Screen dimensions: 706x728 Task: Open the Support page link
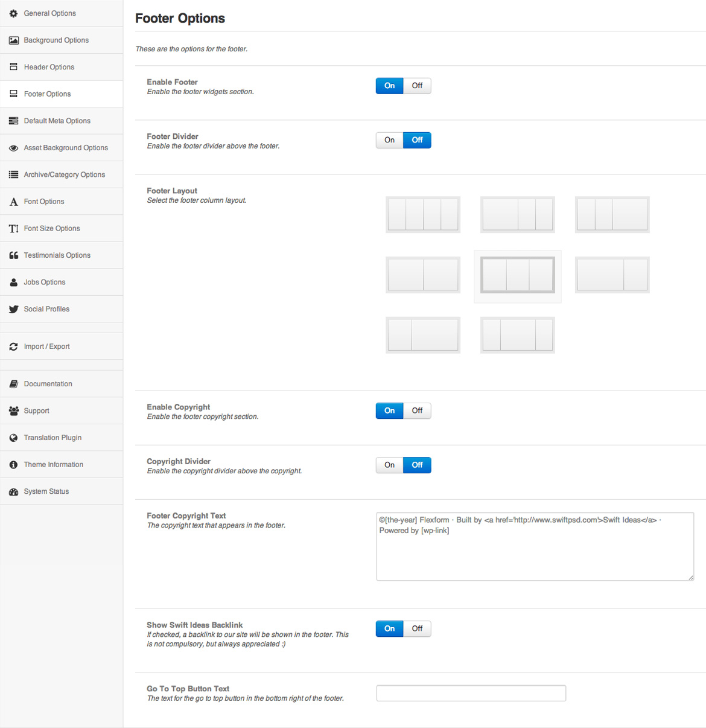pos(36,410)
